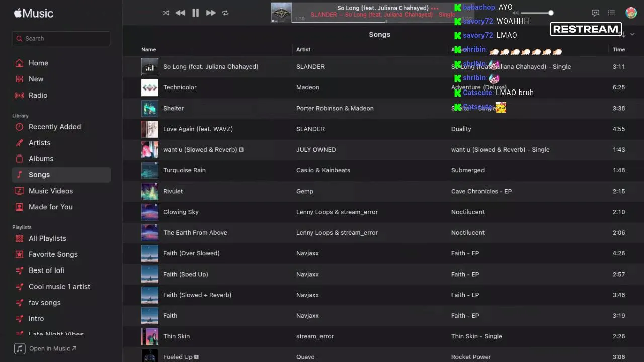
Task: Select Fueled Up song
Action: 383,355
